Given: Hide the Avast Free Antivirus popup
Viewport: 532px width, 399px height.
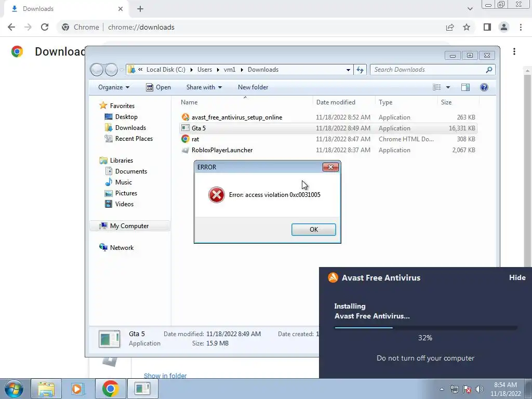Looking at the screenshot, I should pyautogui.click(x=517, y=277).
